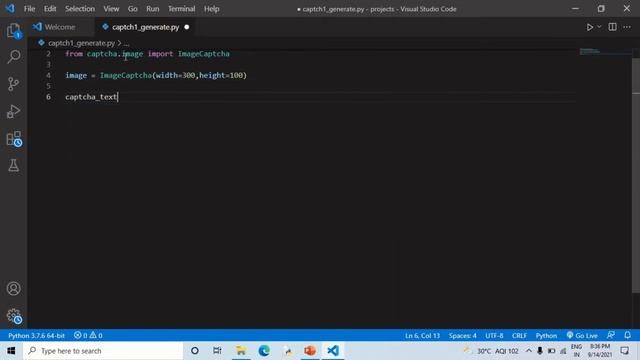
Task: Click the Type here to search box
Action: pyautogui.click(x=103, y=351)
